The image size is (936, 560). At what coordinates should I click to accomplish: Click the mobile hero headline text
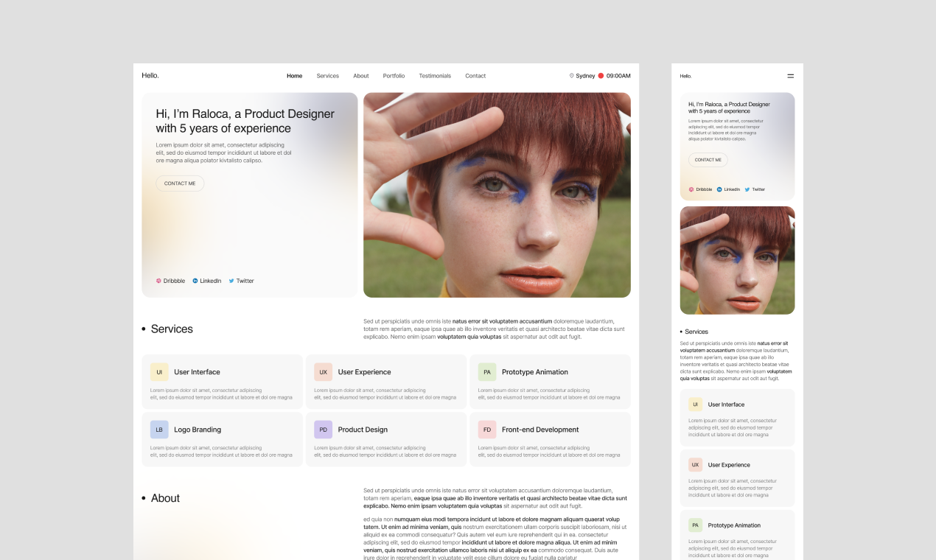pyautogui.click(x=729, y=108)
